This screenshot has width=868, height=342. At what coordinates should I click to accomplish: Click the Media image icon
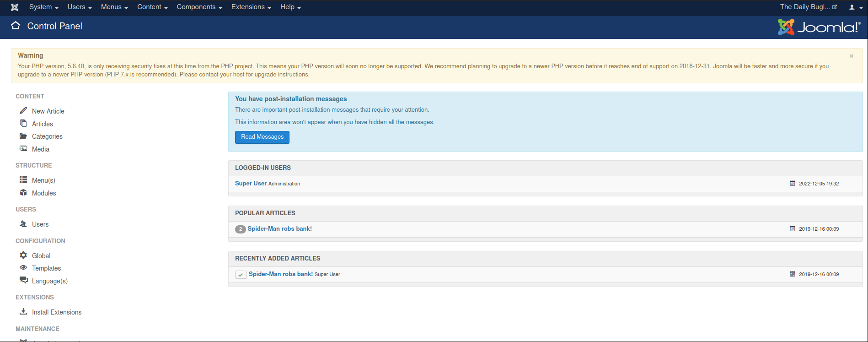pos(23,148)
